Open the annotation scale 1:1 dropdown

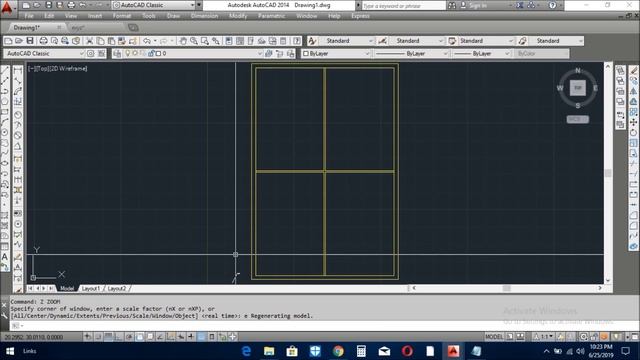point(545,337)
